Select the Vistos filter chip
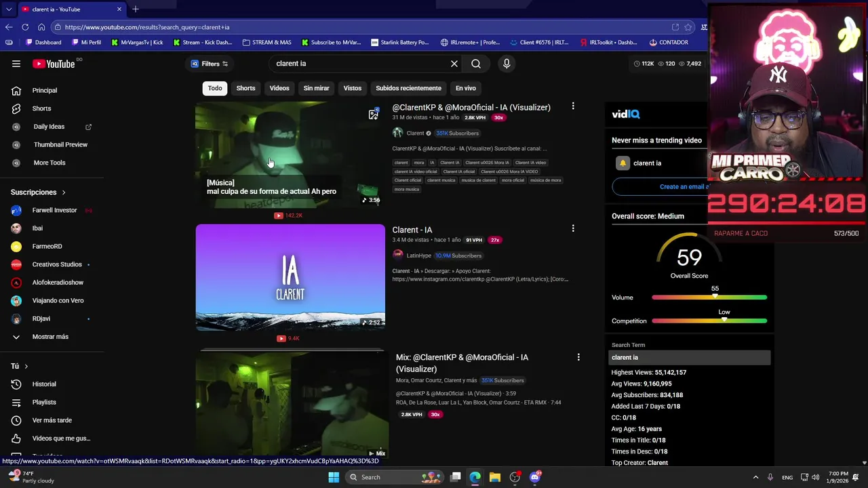This screenshot has height=488, width=868. click(x=353, y=88)
